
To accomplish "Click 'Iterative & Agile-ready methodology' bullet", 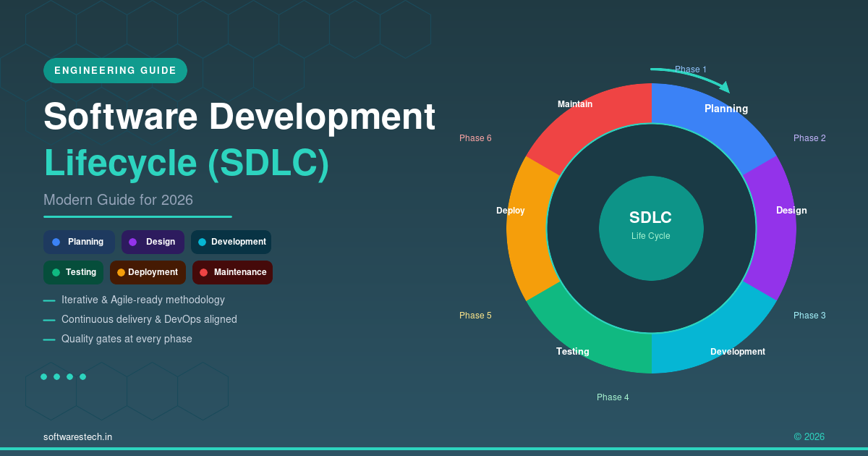I will pyautogui.click(x=143, y=300).
